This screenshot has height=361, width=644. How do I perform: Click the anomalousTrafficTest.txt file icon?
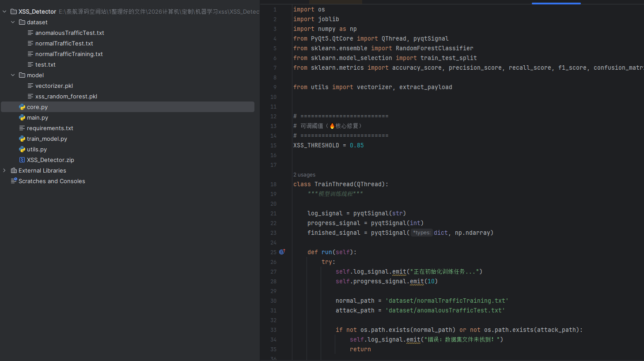30,33
